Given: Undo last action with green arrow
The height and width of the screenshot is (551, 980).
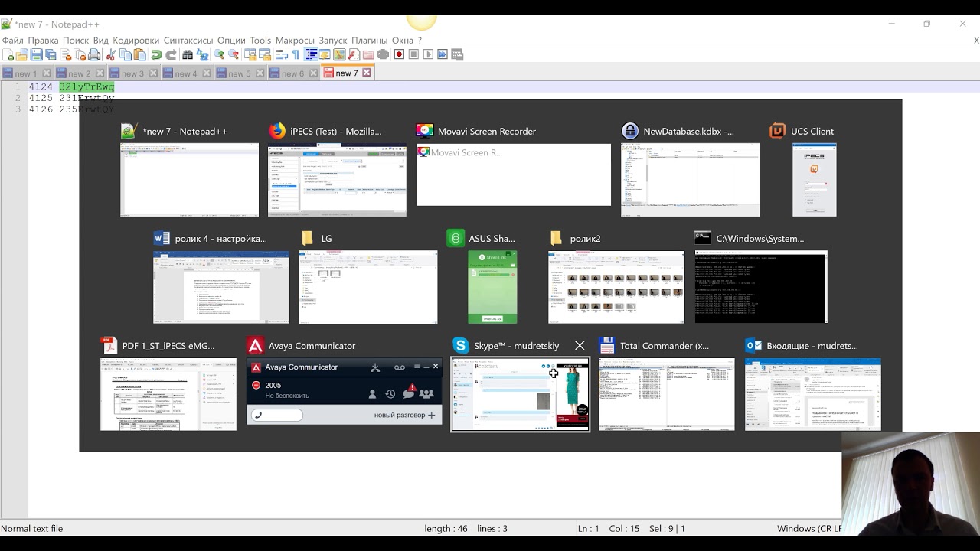Looking at the screenshot, I should (156, 54).
